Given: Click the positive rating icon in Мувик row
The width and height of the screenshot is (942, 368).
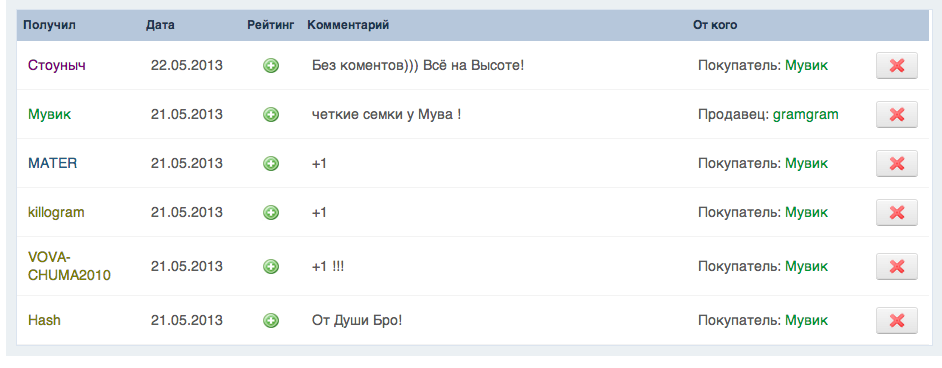Looking at the screenshot, I should coord(271,114).
